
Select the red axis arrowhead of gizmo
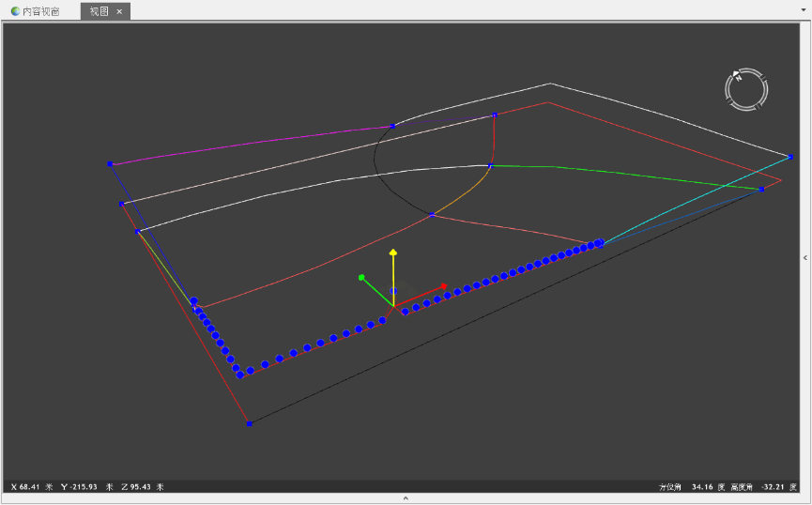pyautogui.click(x=443, y=286)
